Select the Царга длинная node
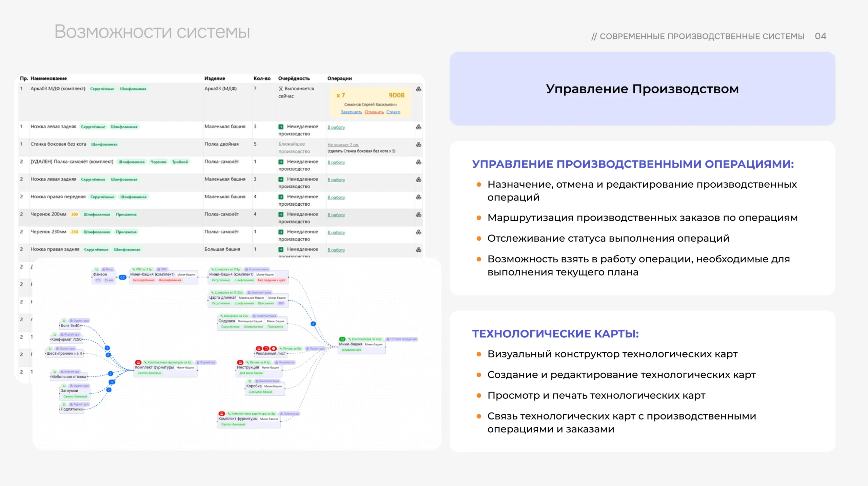868x486 pixels. pos(222,298)
